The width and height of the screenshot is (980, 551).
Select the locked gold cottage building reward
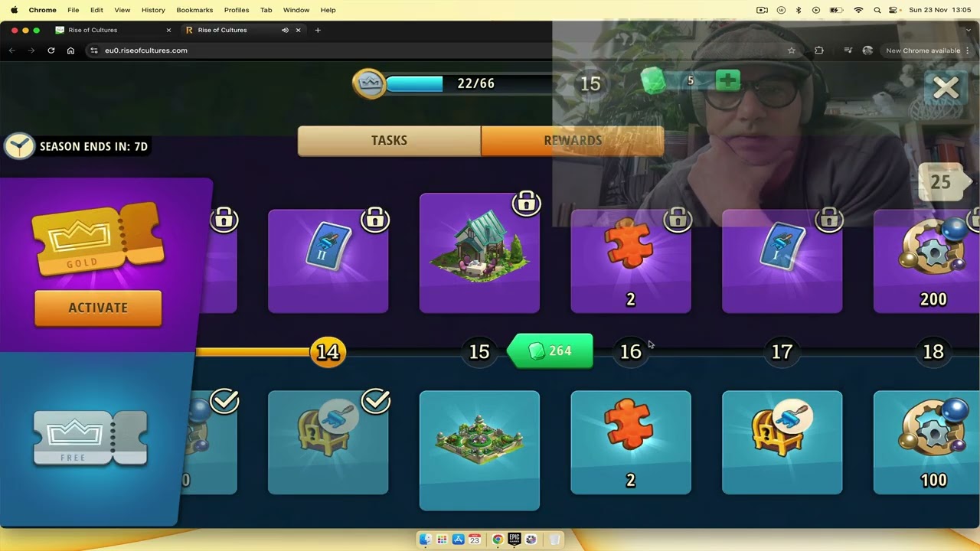(479, 253)
